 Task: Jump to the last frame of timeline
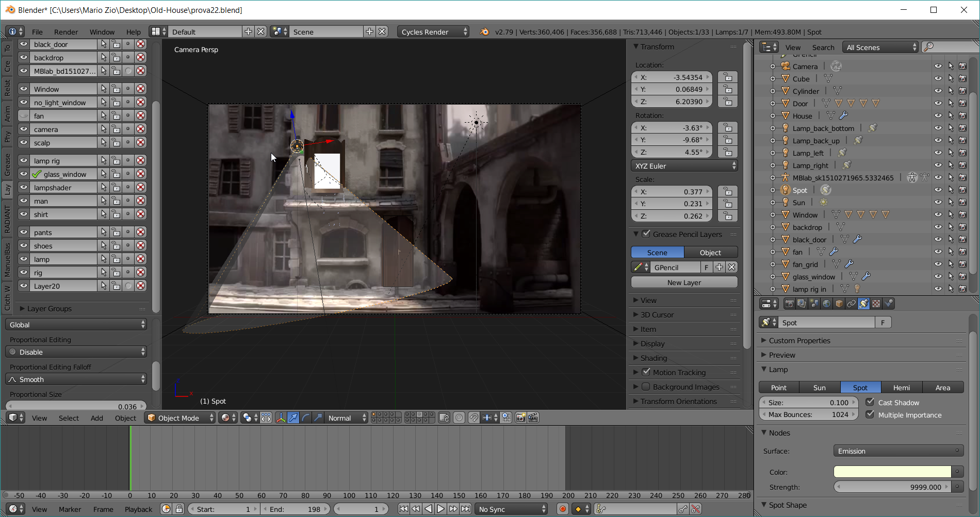[465, 509]
